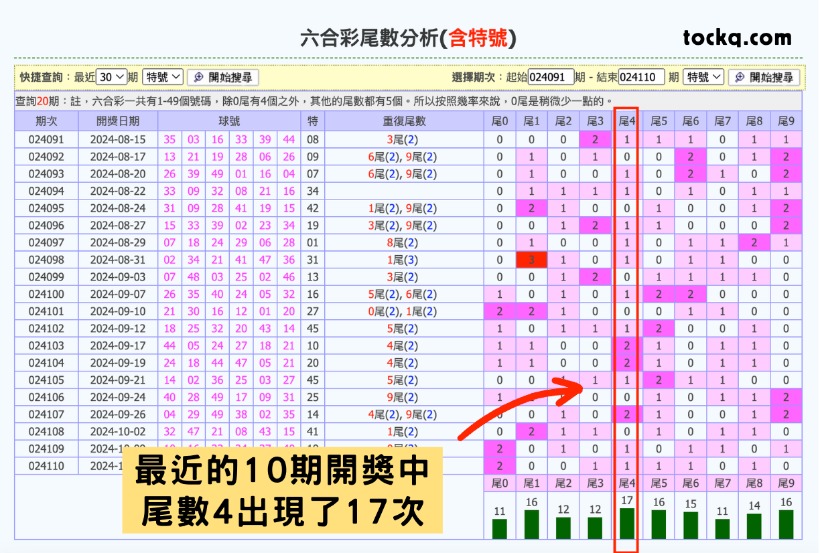Viewport: 820px width, 553px height.
Task: Select the period 024091 row cell
Action: click(46, 140)
